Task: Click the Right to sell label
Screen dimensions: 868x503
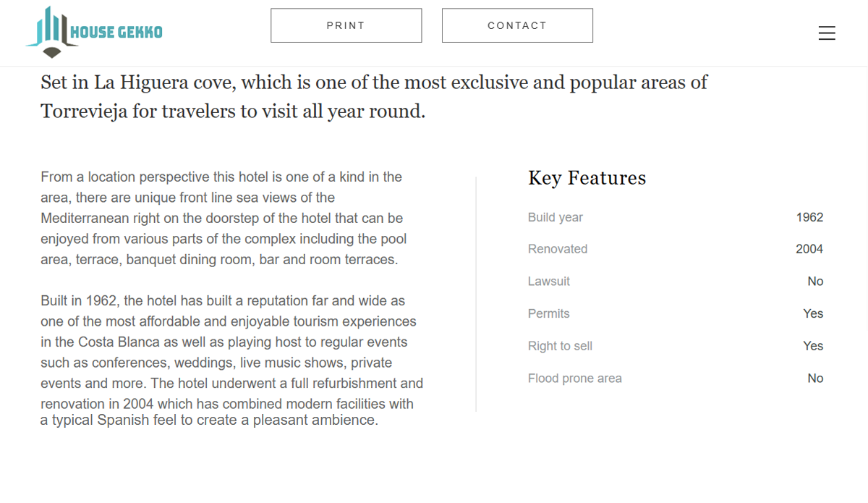Action: coord(560,346)
